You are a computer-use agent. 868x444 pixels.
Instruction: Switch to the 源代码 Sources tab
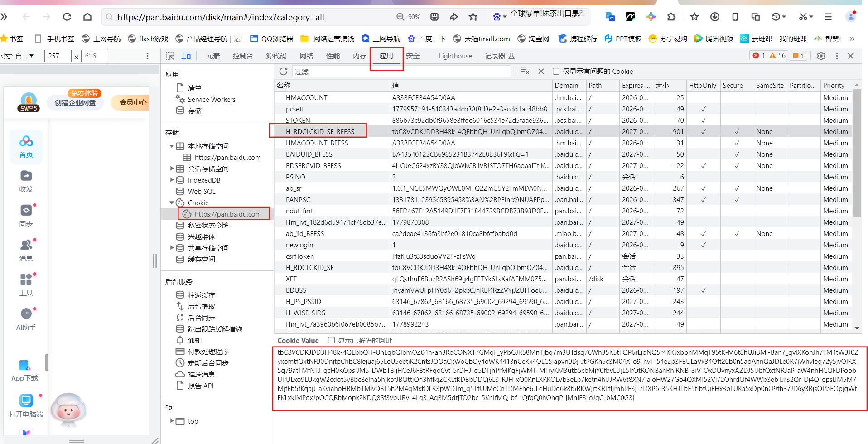[x=276, y=56]
